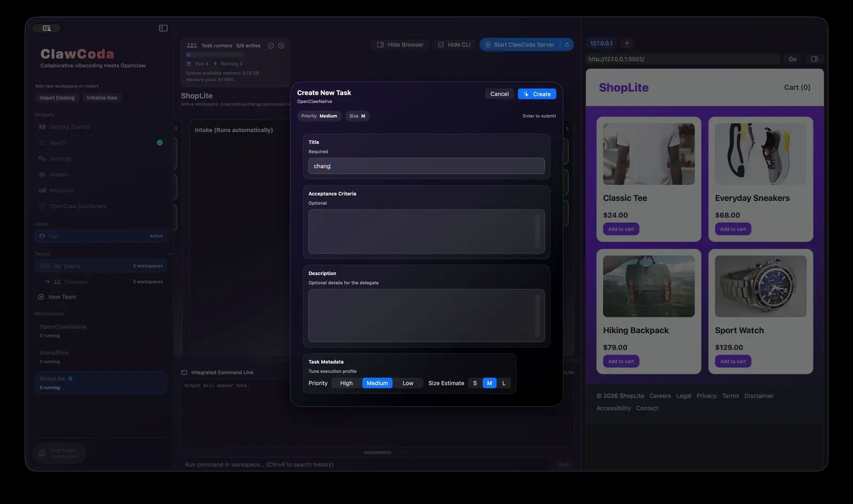This screenshot has width=853, height=504.
Task: Set task priority to Low
Action: [x=407, y=383]
